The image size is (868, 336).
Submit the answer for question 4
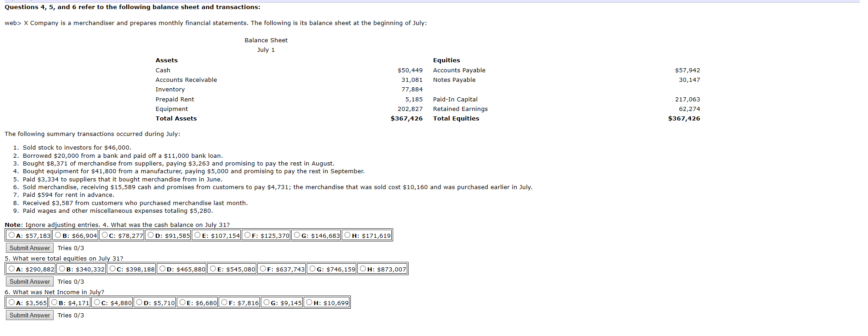point(30,248)
